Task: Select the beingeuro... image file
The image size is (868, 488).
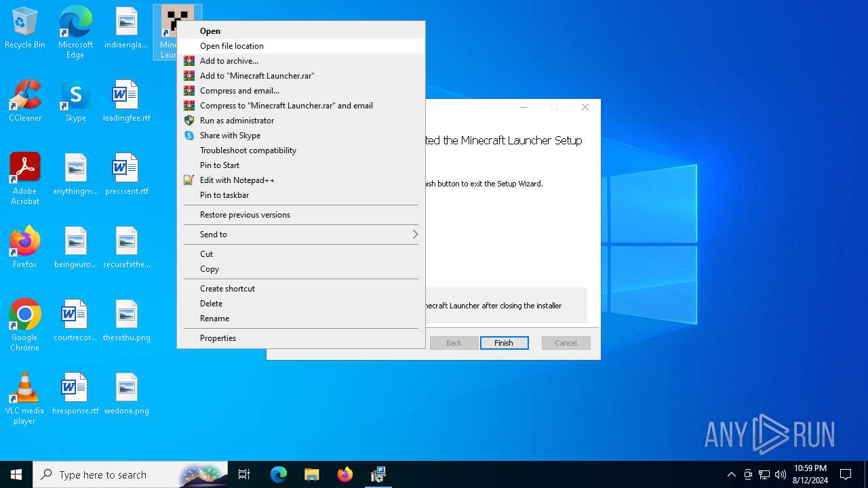Action: (x=75, y=249)
